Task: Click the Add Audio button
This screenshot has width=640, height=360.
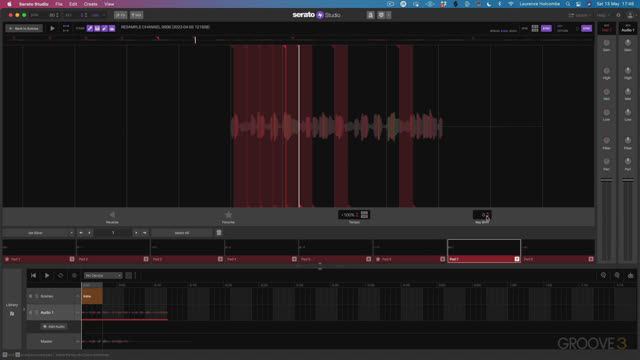Action: pos(54,327)
